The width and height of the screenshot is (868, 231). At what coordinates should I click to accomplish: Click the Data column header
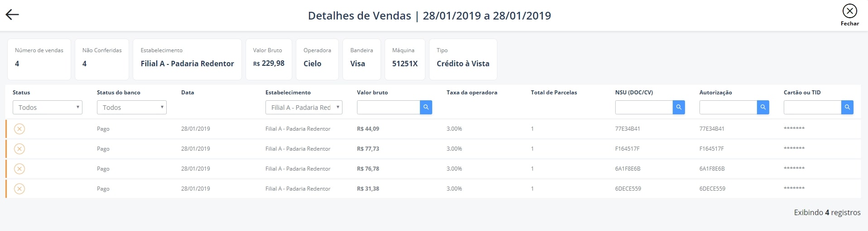[188, 93]
